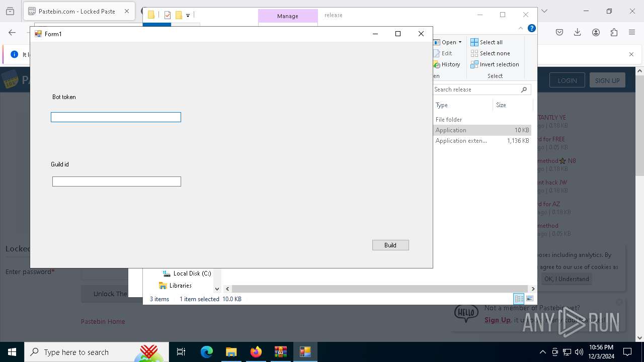This screenshot has width=644, height=362.
Task: Click the Pastebin Home link
Action: tap(103, 321)
